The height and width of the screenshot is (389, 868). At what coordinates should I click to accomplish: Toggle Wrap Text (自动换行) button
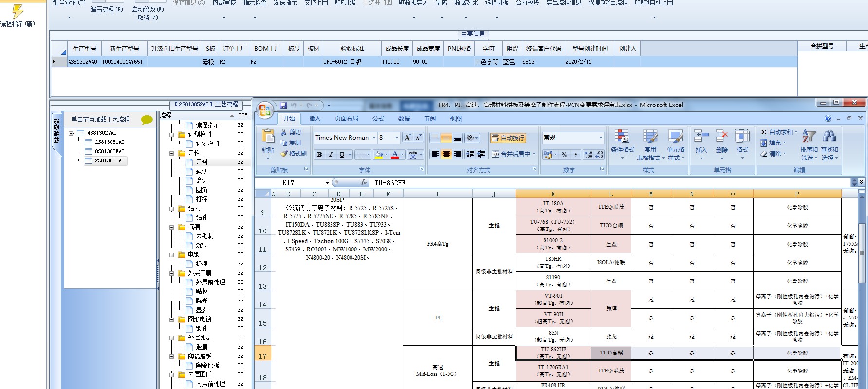click(508, 138)
